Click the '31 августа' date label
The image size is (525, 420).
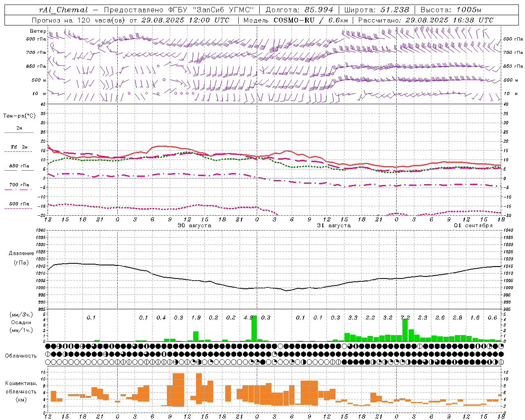pyautogui.click(x=334, y=226)
